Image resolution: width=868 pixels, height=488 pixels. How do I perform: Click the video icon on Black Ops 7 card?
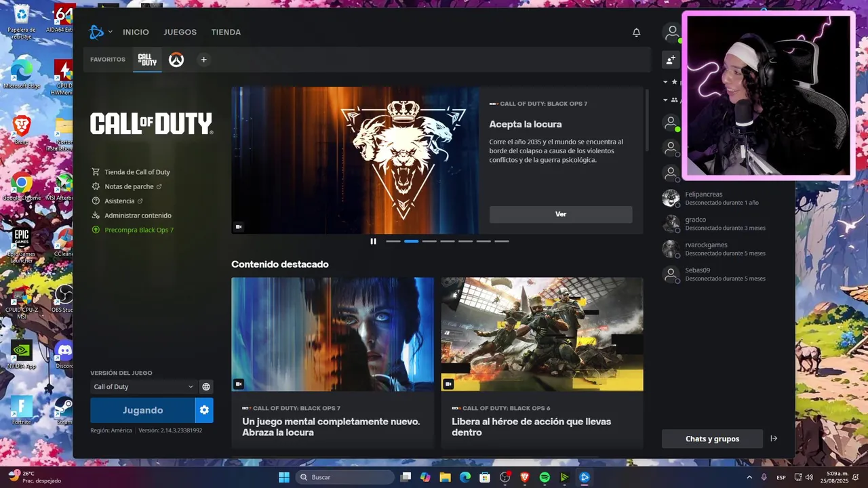(239, 384)
